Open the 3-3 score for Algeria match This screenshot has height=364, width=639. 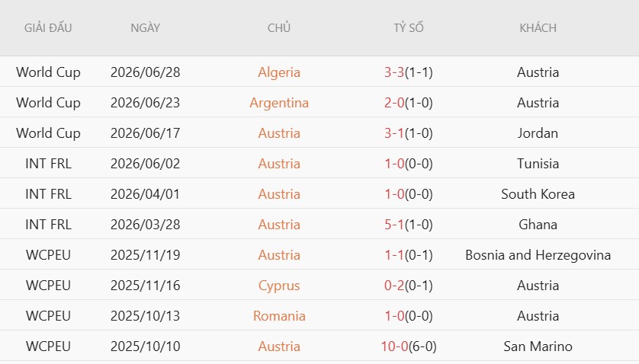tap(394, 72)
